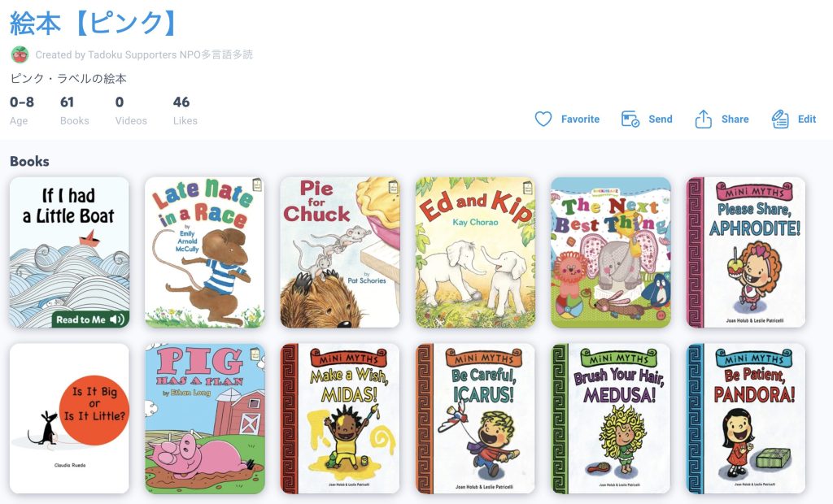
Task: Select the Edit text button
Action: 806,119
